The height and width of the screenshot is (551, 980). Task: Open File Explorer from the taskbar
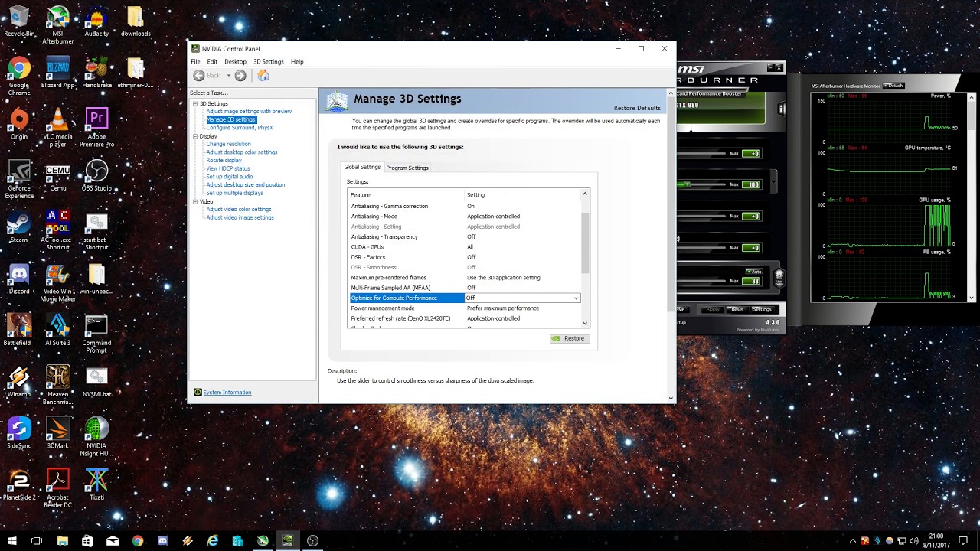pyautogui.click(x=62, y=541)
